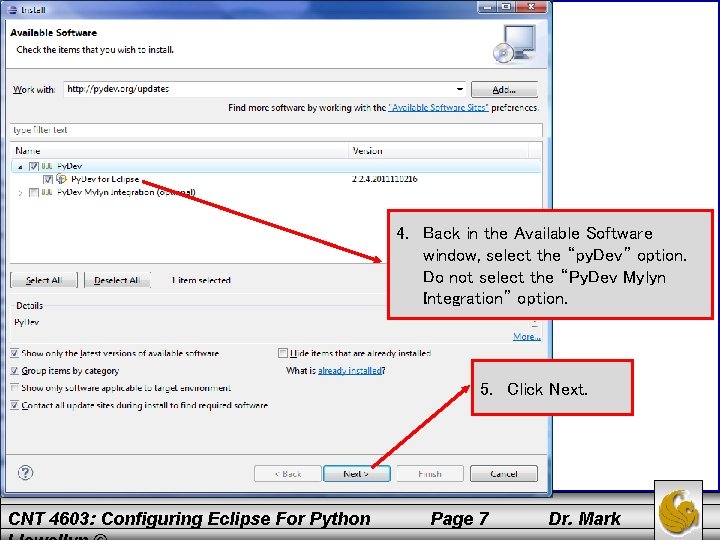The height and width of the screenshot is (540, 720).
Task: Click the Name column header
Action: pos(179,151)
